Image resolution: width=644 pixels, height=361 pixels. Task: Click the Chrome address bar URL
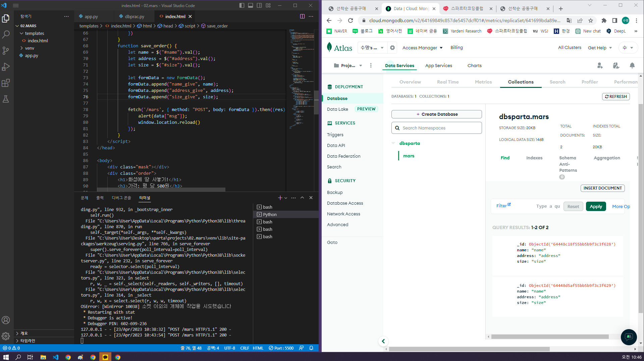465,20
